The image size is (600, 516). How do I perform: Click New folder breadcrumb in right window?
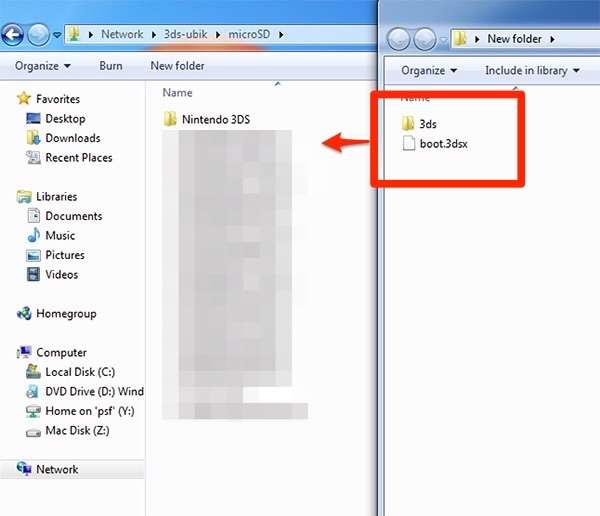(514, 39)
